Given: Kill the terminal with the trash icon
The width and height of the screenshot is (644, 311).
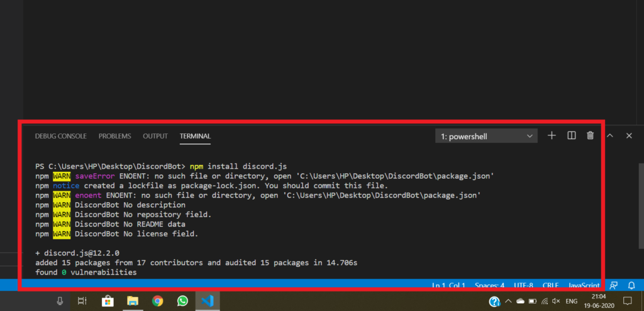Looking at the screenshot, I should [x=590, y=136].
